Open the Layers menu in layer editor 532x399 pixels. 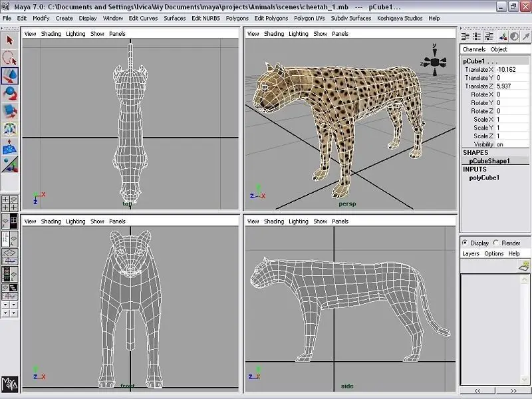coord(471,254)
